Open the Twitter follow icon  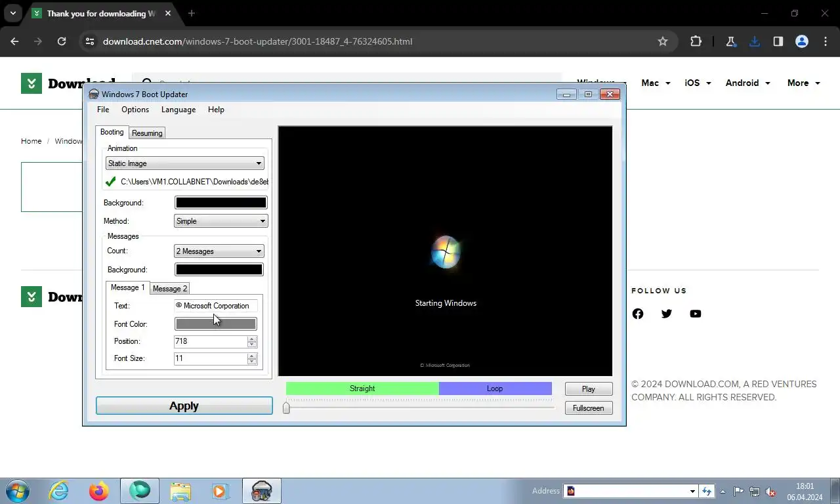667,314
